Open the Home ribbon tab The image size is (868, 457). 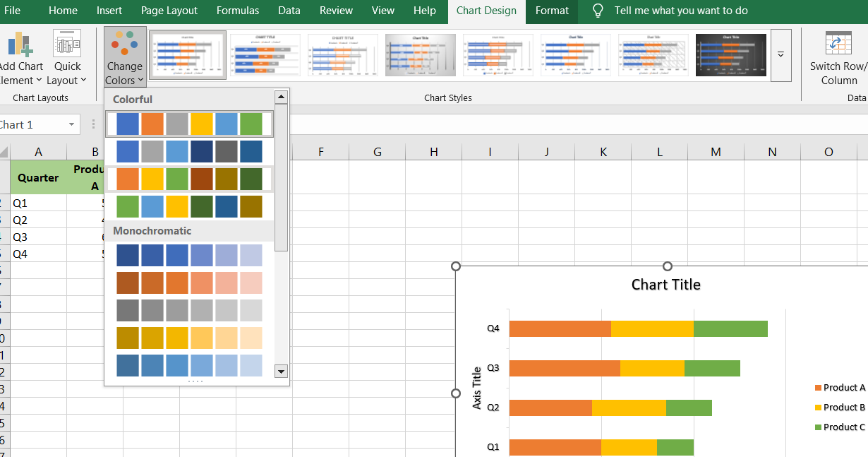click(63, 11)
